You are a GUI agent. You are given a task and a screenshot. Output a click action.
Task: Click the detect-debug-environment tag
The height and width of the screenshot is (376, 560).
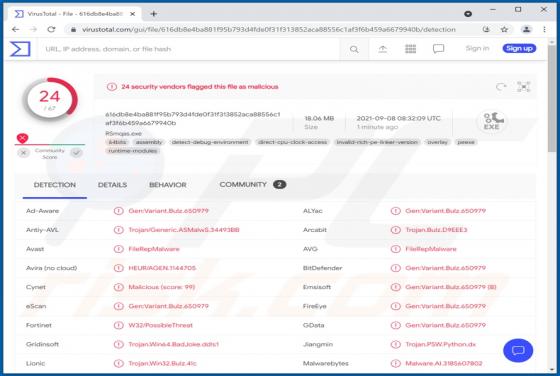(x=210, y=142)
